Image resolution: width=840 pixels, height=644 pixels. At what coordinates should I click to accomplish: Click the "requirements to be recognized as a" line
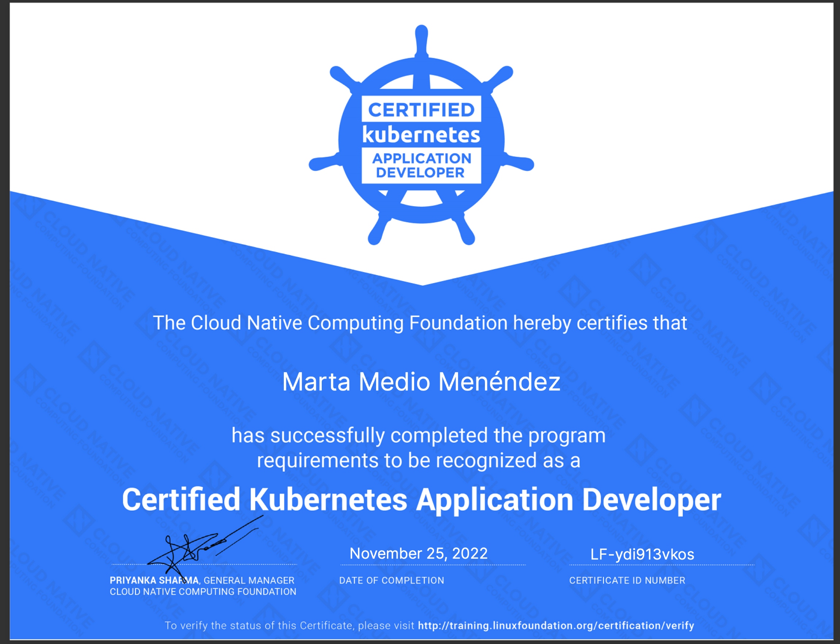pyautogui.click(x=419, y=460)
